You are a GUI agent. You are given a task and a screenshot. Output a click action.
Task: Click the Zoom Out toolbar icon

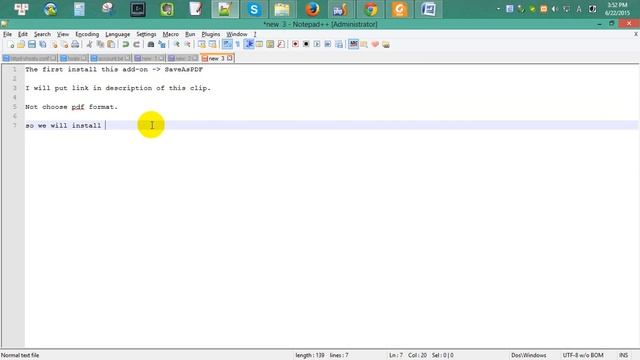187,44
